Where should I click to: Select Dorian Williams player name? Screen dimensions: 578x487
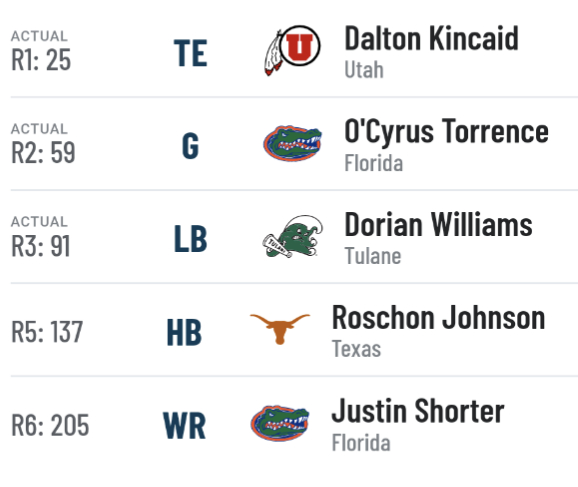438,224
